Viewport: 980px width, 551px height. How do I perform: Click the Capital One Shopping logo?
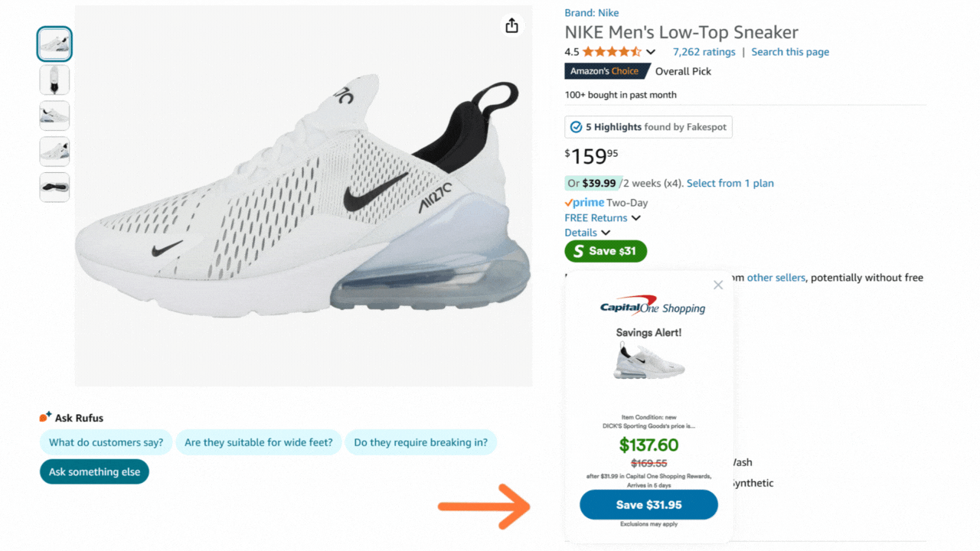pyautogui.click(x=652, y=306)
